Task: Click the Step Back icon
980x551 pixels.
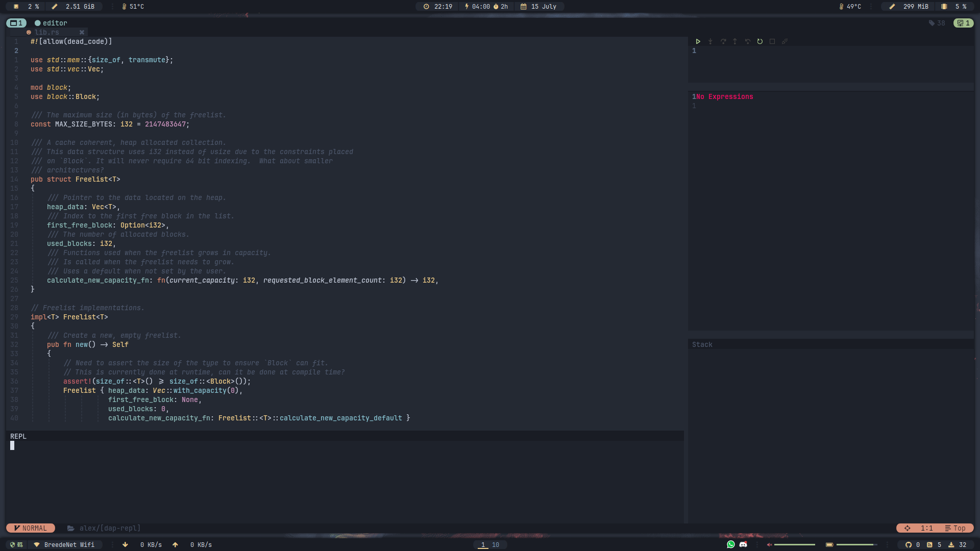Action: [748, 41]
